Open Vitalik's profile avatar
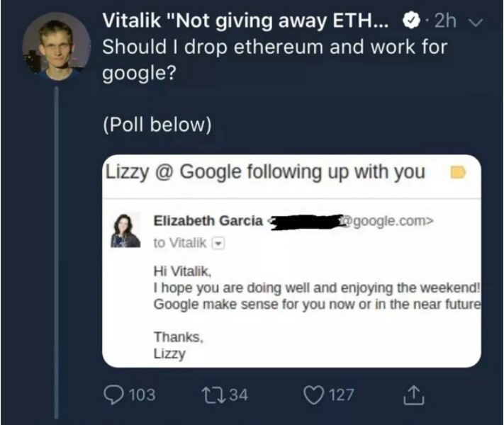 point(56,50)
